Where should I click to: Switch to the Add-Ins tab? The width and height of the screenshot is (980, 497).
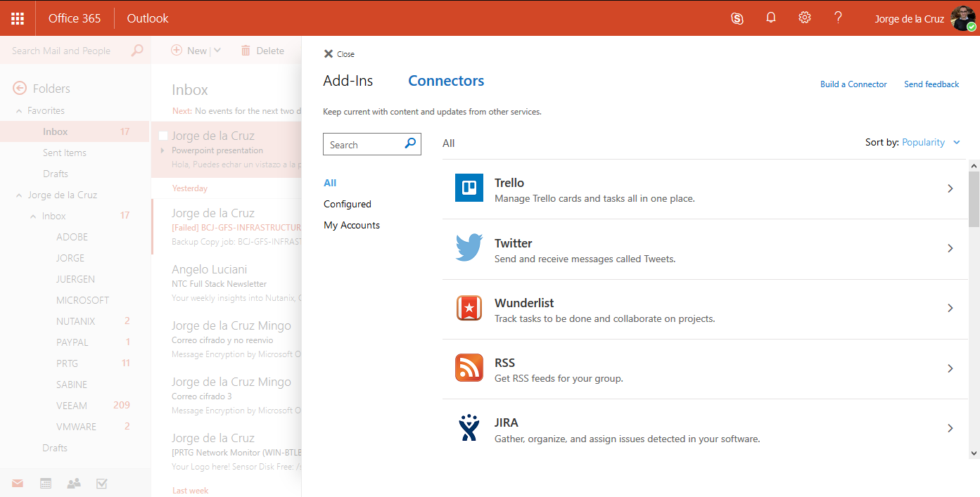[x=348, y=81]
